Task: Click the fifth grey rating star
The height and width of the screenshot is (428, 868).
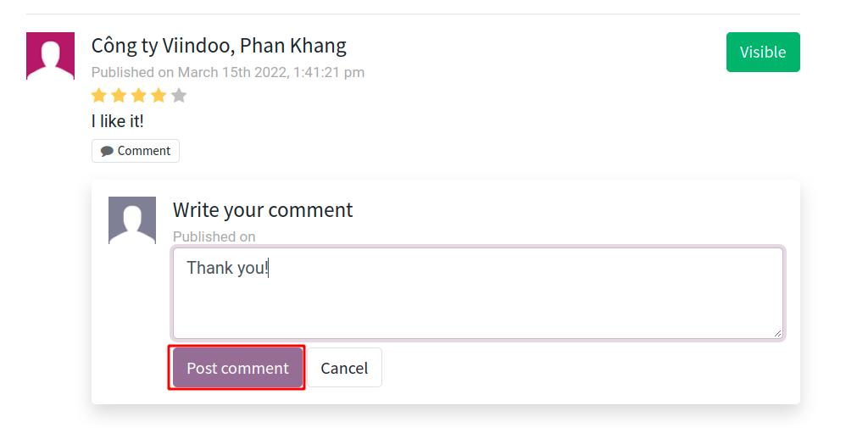Action: click(x=179, y=96)
